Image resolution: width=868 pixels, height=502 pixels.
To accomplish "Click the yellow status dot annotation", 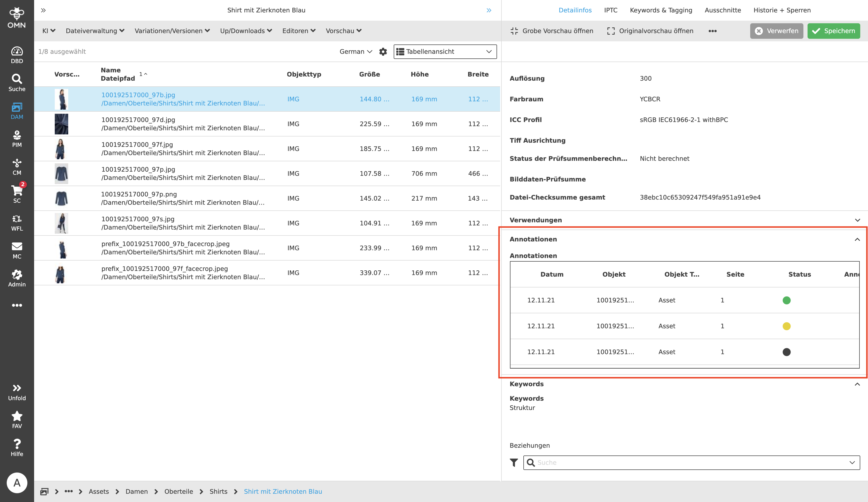I will [786, 326].
